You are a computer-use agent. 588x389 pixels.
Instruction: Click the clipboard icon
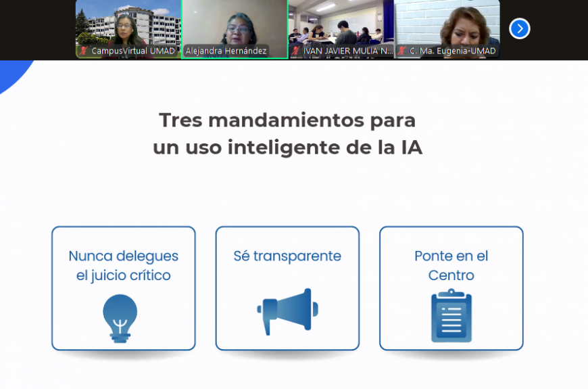click(451, 316)
